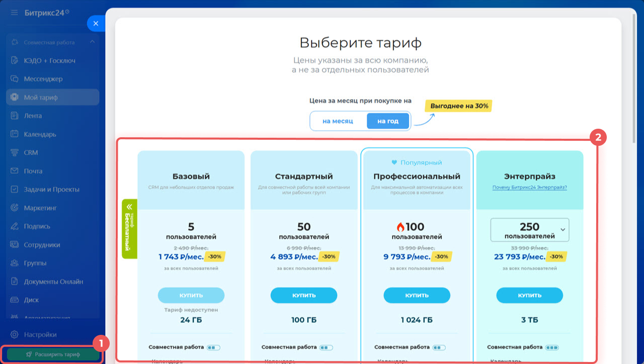The image size is (644, 364).
Task: Click the Маркетинг sidebar icon
Action: [x=15, y=208]
